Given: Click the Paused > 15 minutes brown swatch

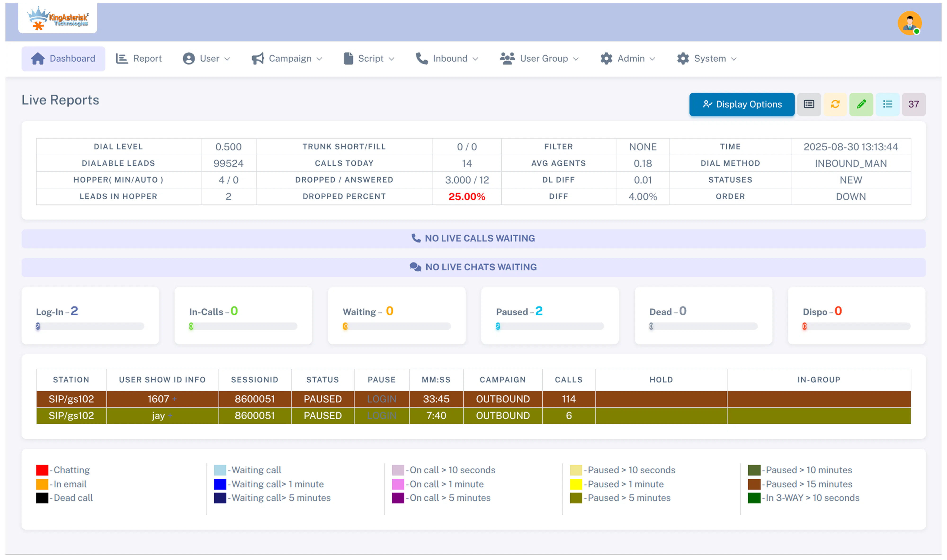Looking at the screenshot, I should click(754, 484).
